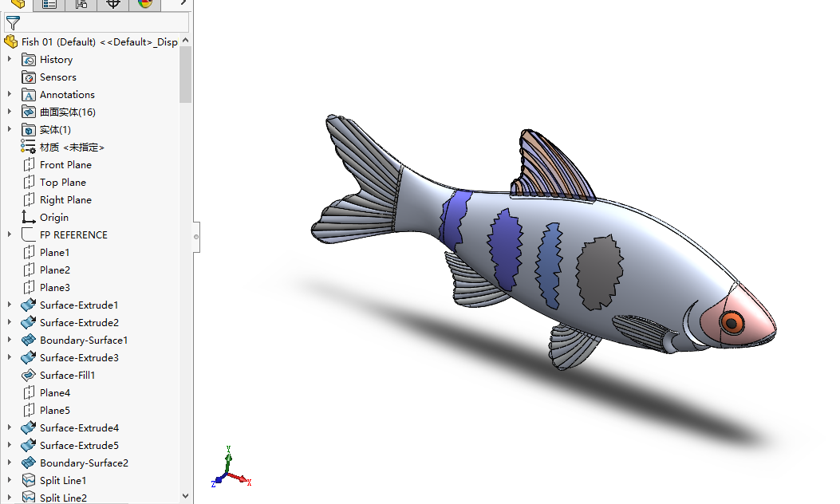Select the fish's dorsal fin
The width and height of the screenshot is (840, 504).
[x=552, y=165]
